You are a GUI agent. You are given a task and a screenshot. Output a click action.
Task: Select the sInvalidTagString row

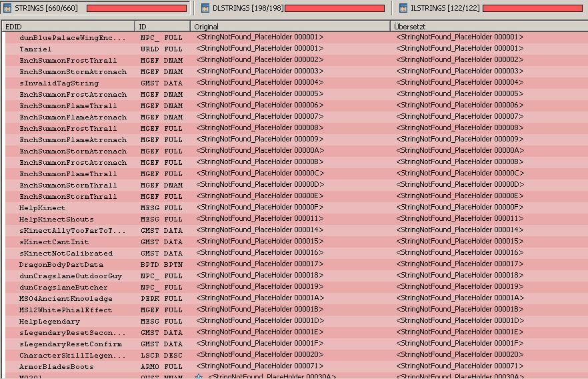click(x=296, y=83)
